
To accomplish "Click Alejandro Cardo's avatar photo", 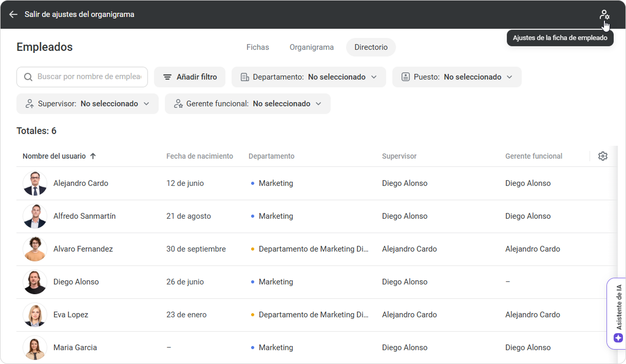I will (x=35, y=183).
